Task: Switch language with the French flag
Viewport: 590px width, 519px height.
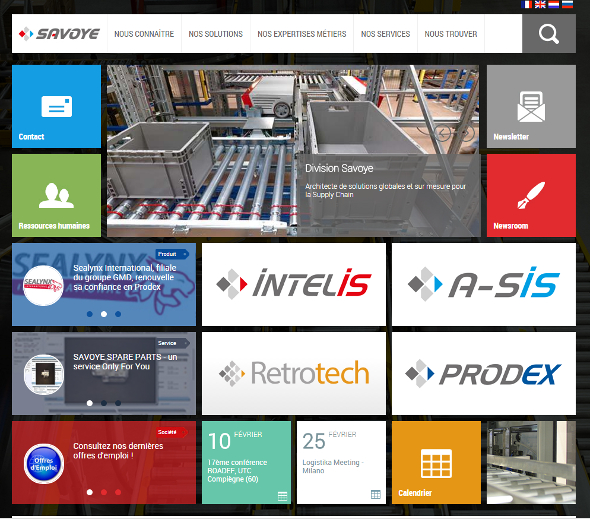Action: (x=526, y=4)
